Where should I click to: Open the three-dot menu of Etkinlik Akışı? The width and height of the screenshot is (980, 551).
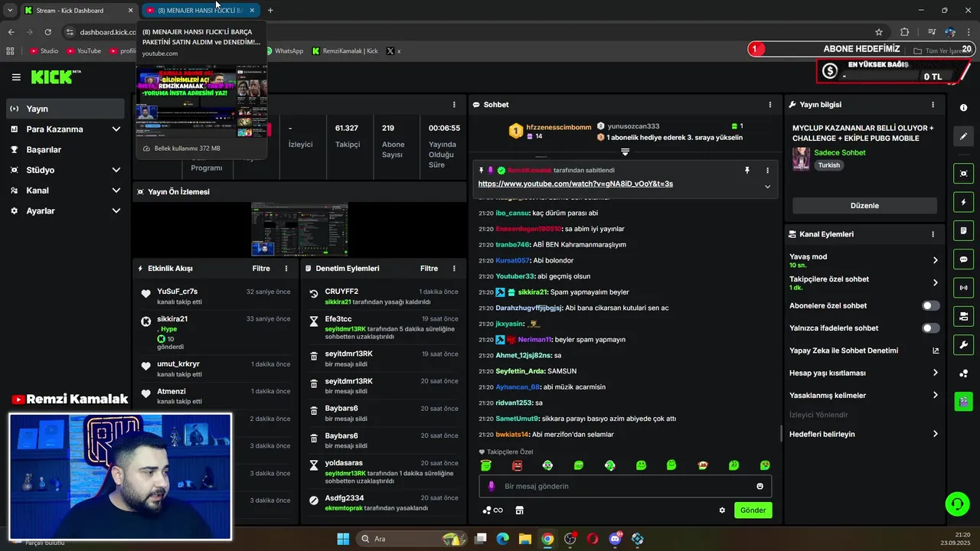coord(286,269)
